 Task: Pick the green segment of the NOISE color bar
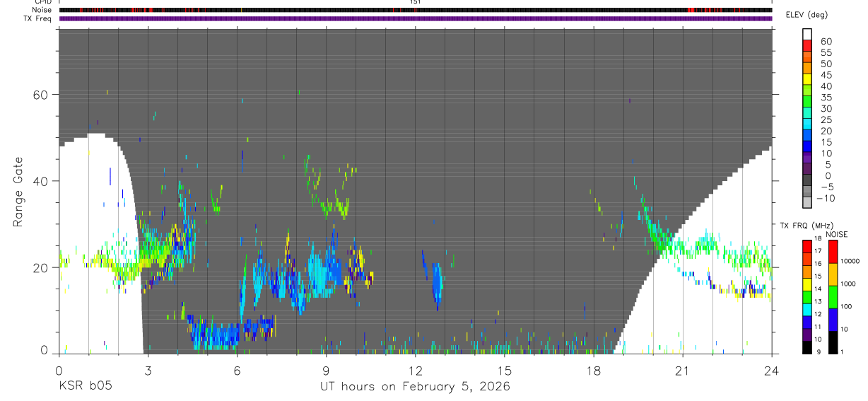[x=833, y=296]
